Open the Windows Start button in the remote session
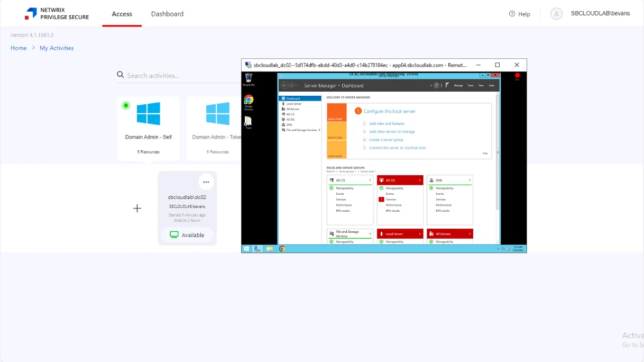Screen dimensions: 644x362 click(x=246, y=249)
